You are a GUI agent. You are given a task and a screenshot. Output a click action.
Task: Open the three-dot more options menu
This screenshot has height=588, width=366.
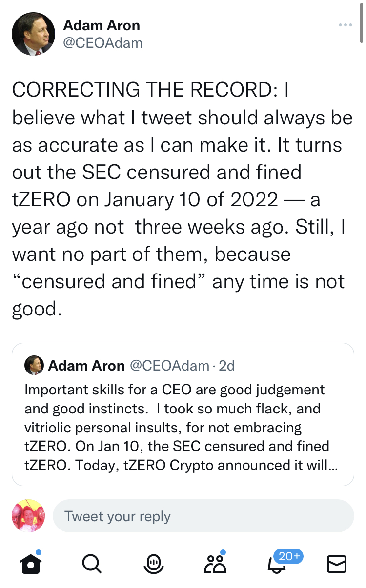click(345, 25)
